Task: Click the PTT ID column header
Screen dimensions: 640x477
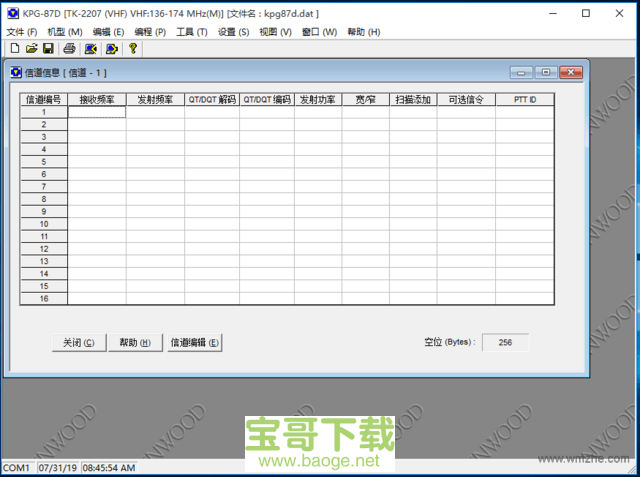Action: click(x=525, y=100)
